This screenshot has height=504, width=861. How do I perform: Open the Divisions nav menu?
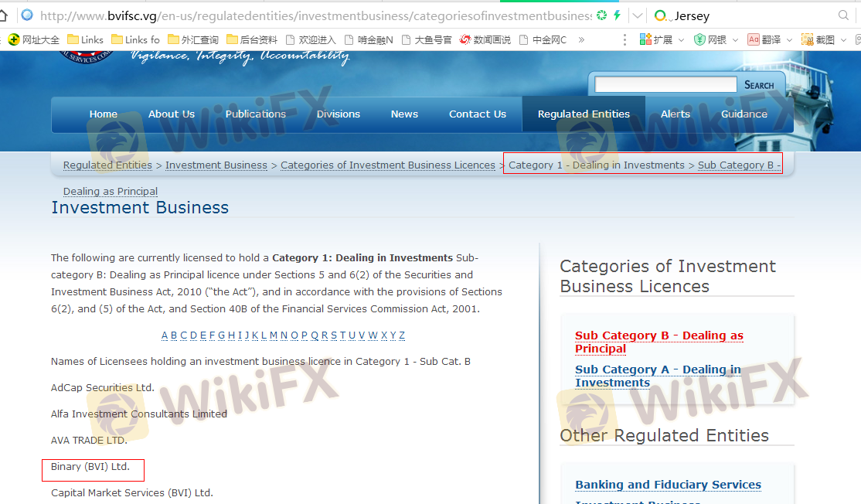pos(339,114)
